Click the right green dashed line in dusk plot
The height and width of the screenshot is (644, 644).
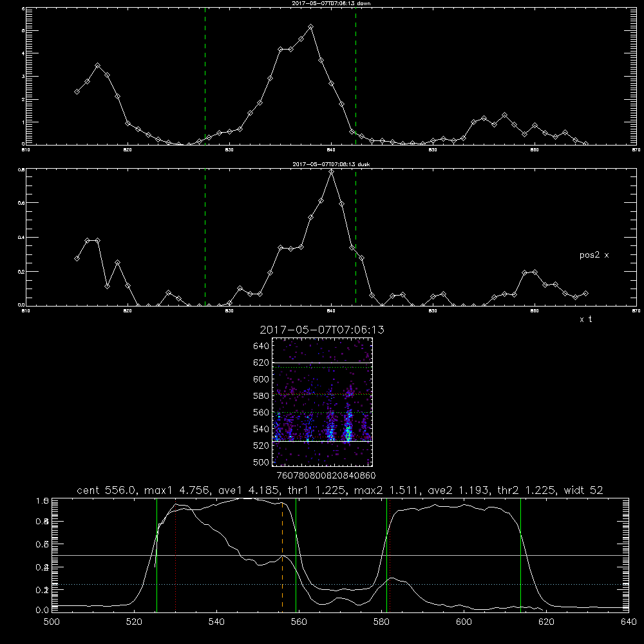(x=355, y=238)
